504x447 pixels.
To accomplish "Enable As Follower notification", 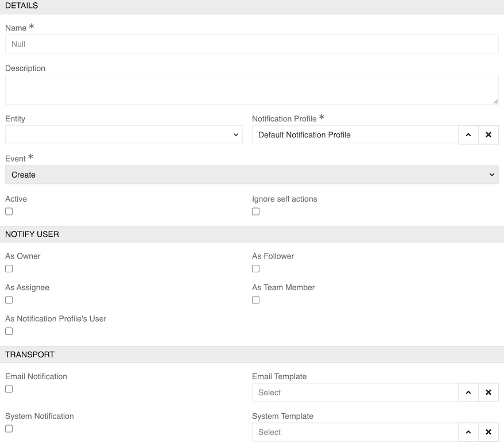I will [x=256, y=268].
